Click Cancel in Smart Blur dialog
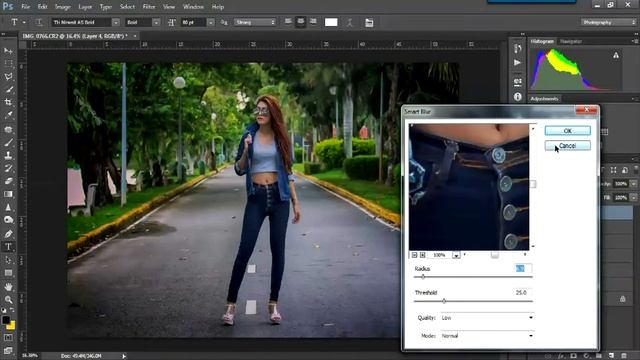Image resolution: width=640 pixels, height=360 pixels. click(567, 146)
